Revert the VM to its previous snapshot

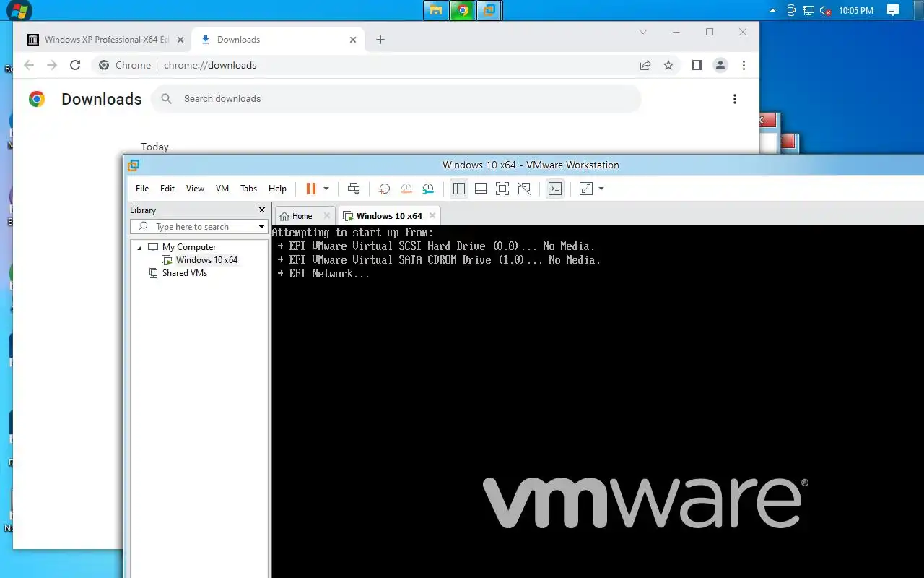406,189
